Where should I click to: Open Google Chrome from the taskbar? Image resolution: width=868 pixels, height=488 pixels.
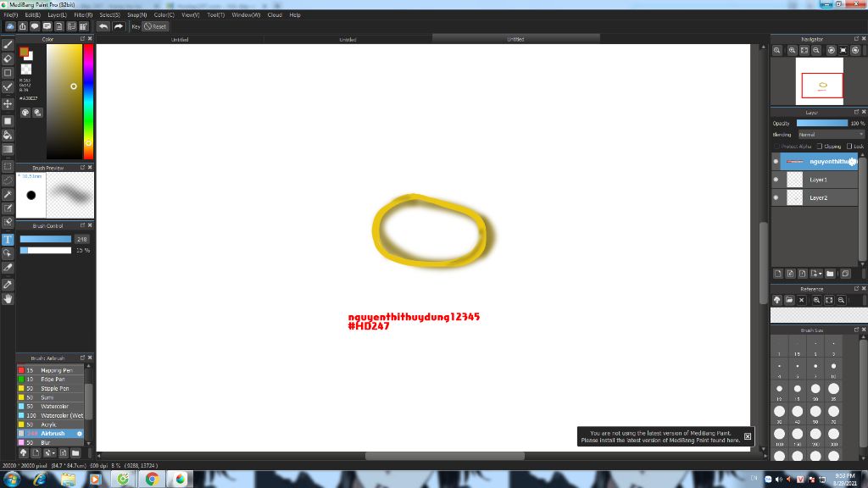[152, 480]
